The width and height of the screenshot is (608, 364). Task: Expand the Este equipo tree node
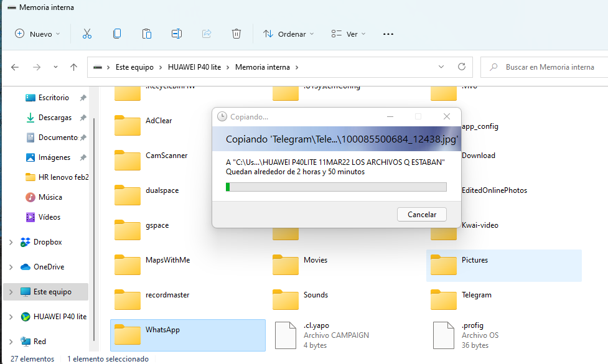(x=11, y=292)
